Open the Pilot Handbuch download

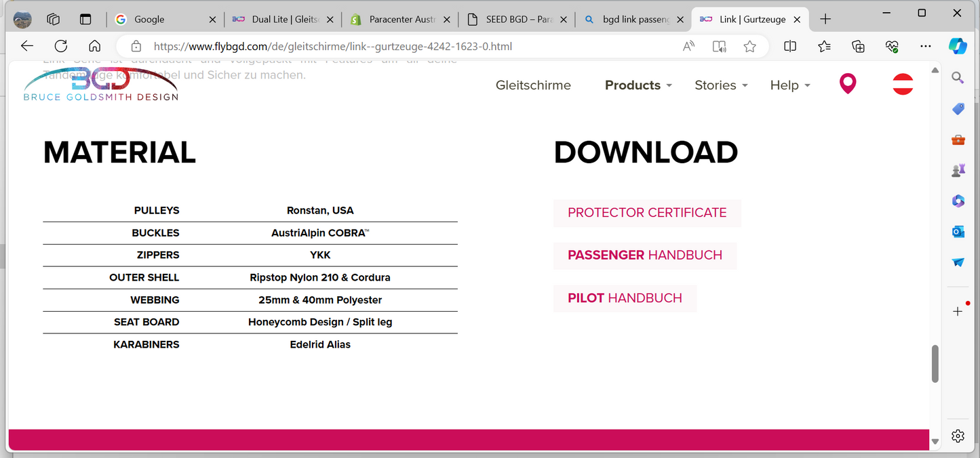coord(625,298)
